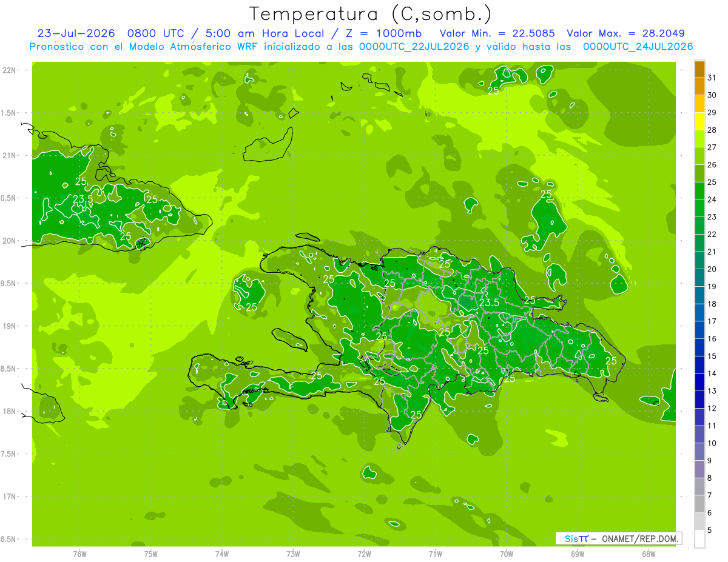The image size is (728, 562).
Task: Click the title "Temperatura (C,somb.)"
Action: pos(370,14)
